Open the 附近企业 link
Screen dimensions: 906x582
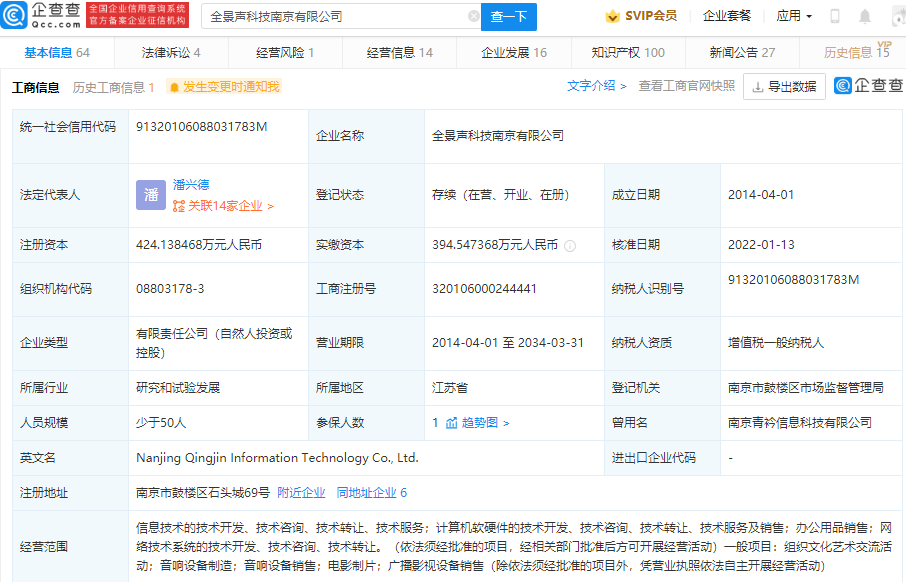[x=301, y=493]
